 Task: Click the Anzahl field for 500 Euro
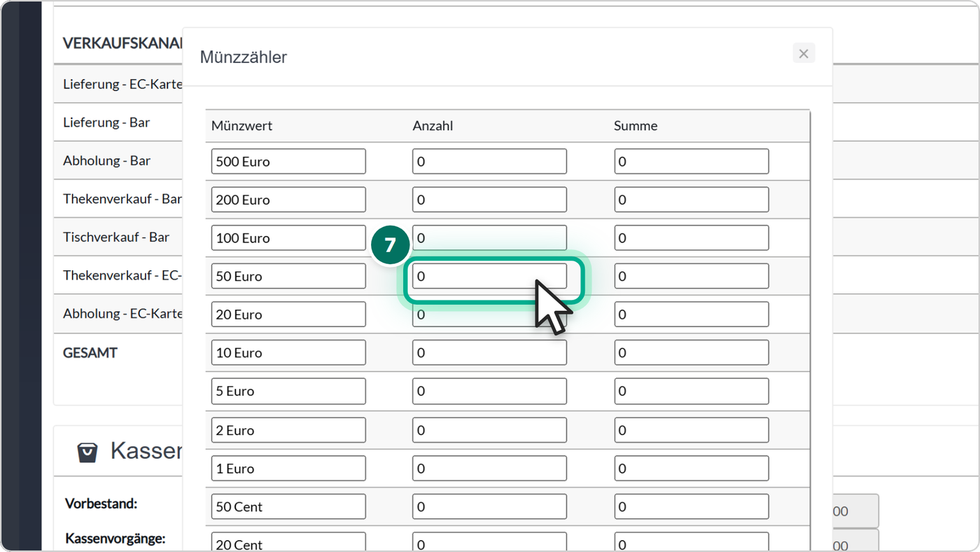[489, 161]
